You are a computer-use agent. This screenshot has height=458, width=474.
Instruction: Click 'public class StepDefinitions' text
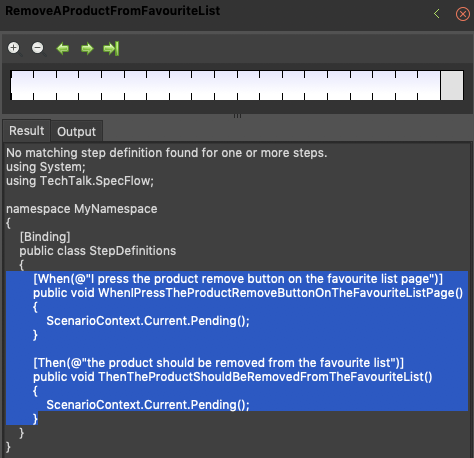[x=98, y=251]
